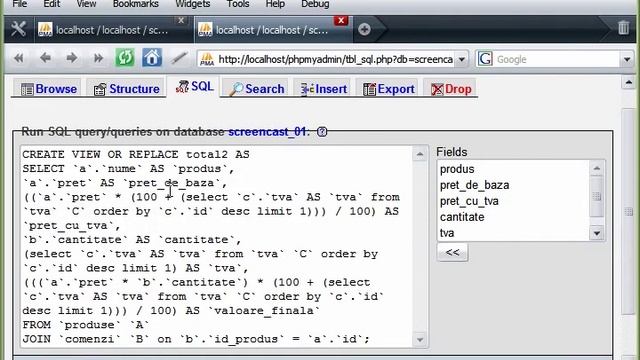Open the Search tab
Screen dimensions: 640x360
[256, 89]
